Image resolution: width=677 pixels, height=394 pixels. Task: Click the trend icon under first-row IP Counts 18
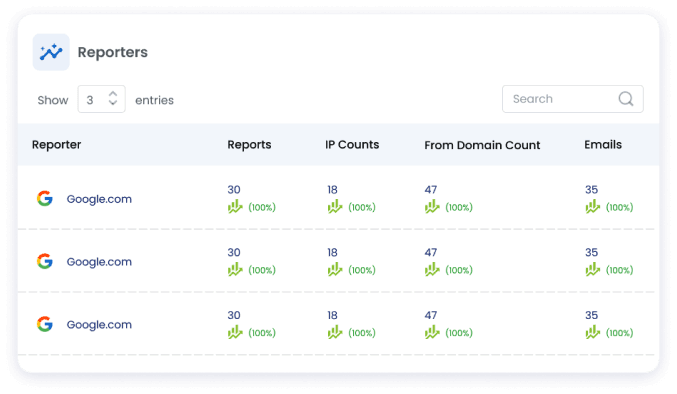pos(335,207)
